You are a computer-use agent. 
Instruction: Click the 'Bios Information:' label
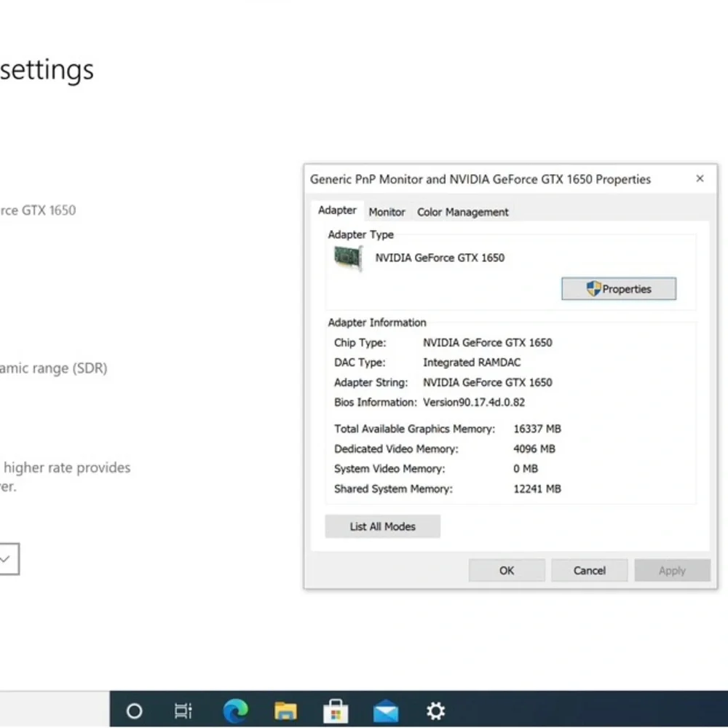(x=376, y=402)
